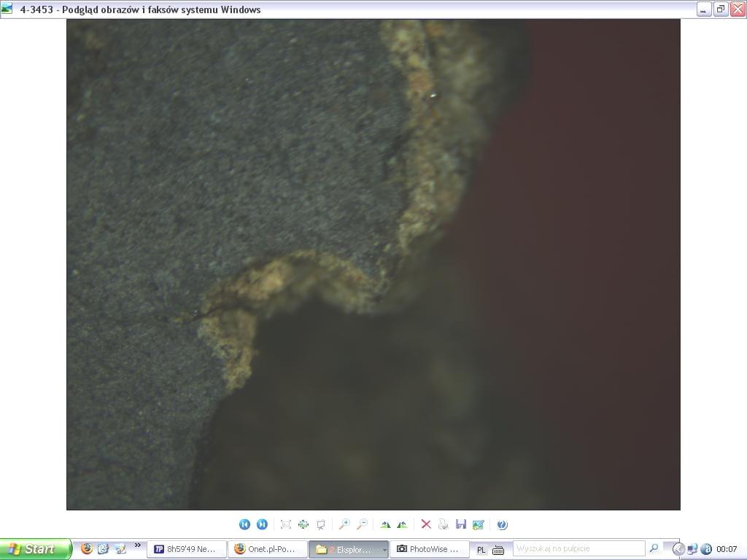
Task: Open the viewer Help icon
Action: pos(502,524)
